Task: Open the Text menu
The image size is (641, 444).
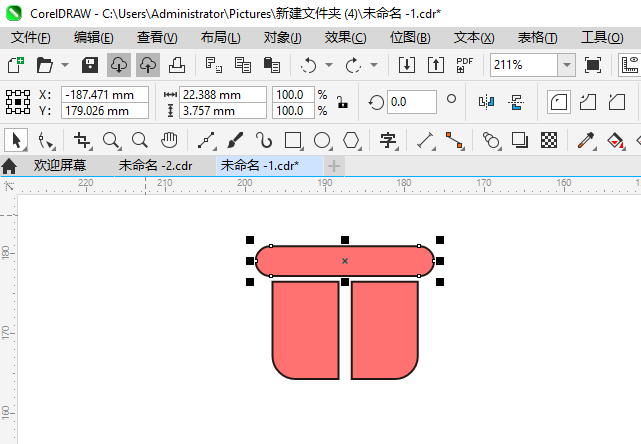Action: [x=474, y=38]
